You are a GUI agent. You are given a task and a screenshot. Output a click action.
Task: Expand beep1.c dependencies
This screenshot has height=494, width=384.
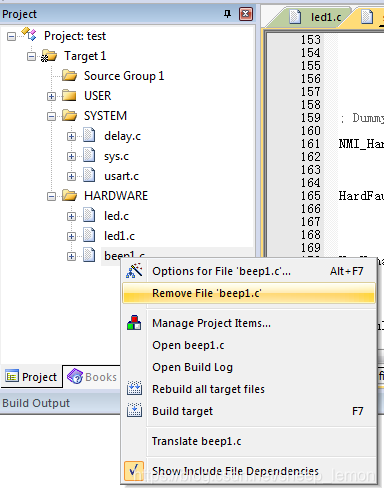pyautogui.click(x=71, y=256)
